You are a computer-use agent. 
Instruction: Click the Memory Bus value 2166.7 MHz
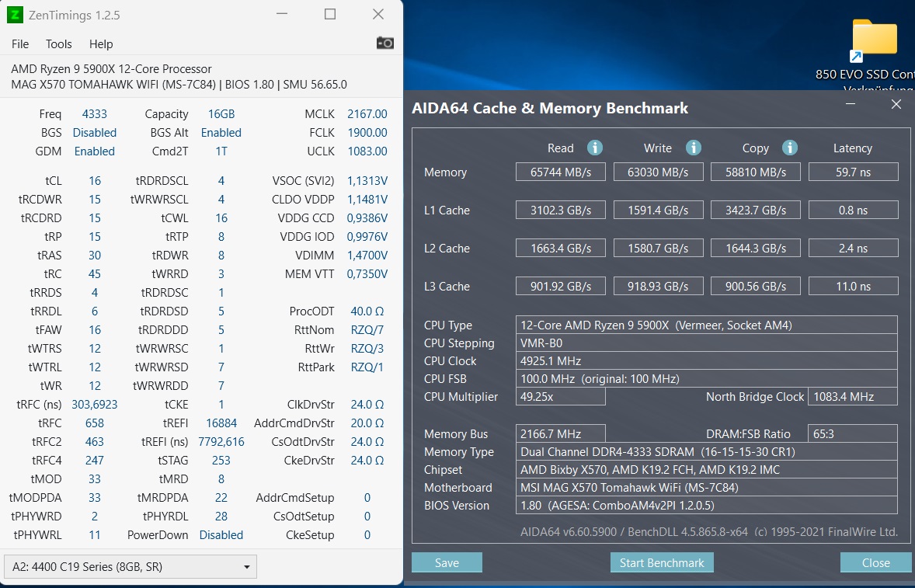coord(561,433)
